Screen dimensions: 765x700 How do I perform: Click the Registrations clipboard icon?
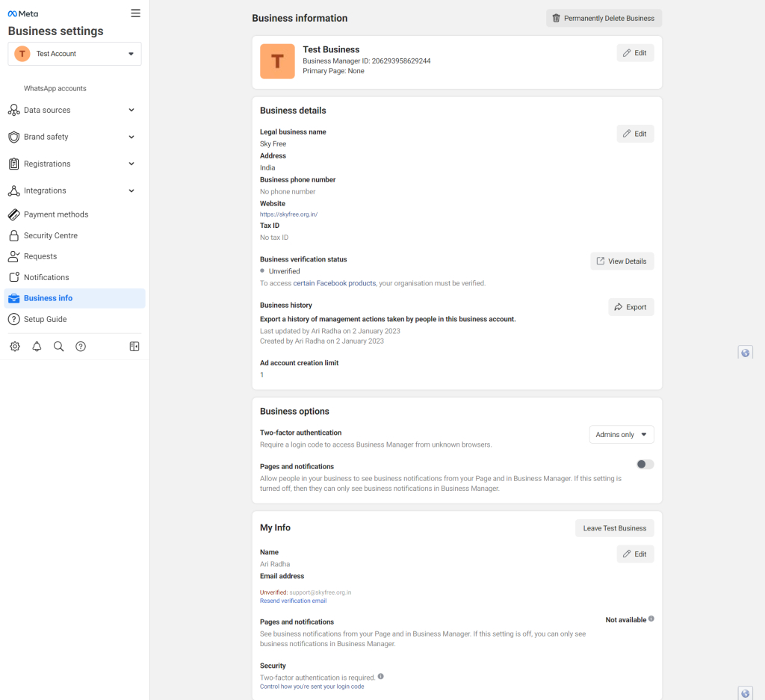14,164
